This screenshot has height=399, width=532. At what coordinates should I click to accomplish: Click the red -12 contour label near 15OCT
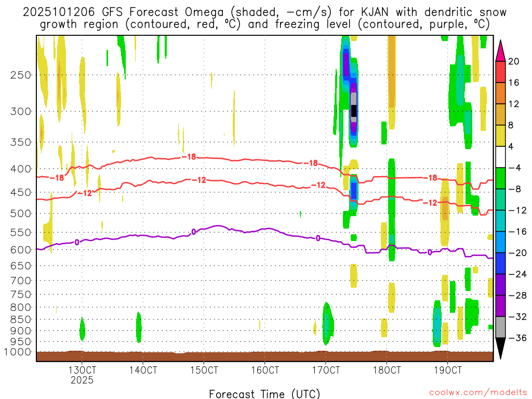point(199,180)
